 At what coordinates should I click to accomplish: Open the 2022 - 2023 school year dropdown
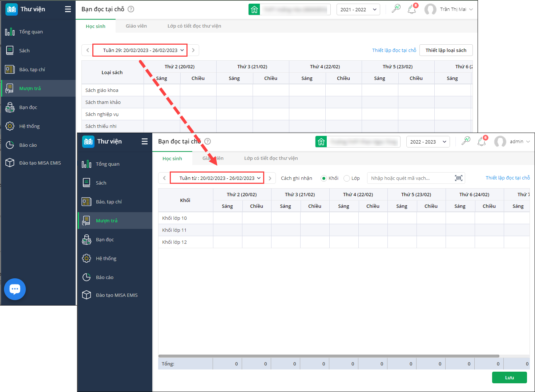428,142
